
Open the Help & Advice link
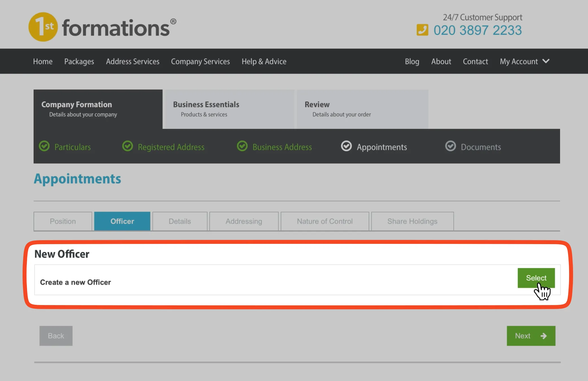pos(264,62)
